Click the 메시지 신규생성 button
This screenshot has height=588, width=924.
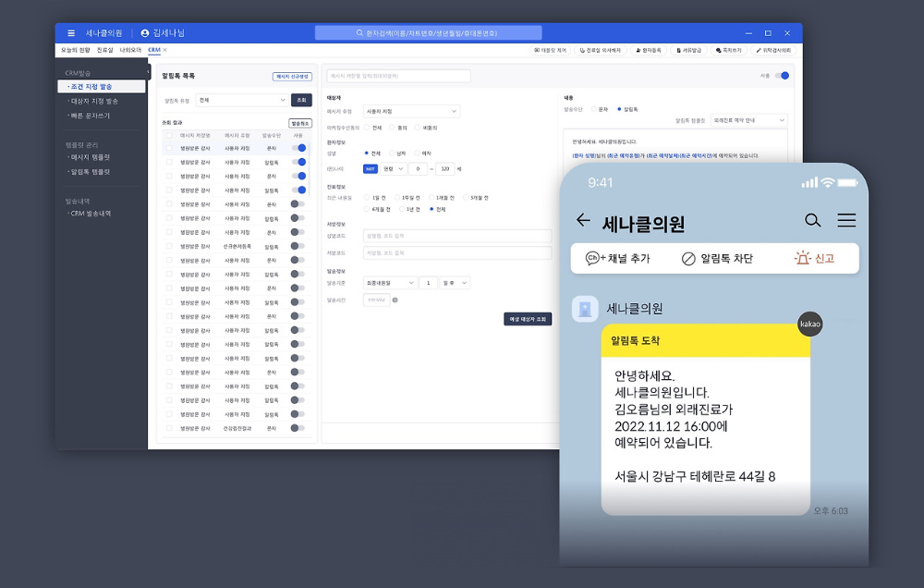pos(292,77)
